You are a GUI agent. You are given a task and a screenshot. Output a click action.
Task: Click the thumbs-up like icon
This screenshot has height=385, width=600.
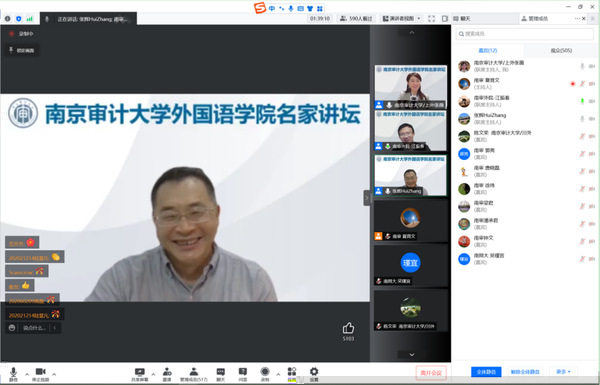(348, 328)
